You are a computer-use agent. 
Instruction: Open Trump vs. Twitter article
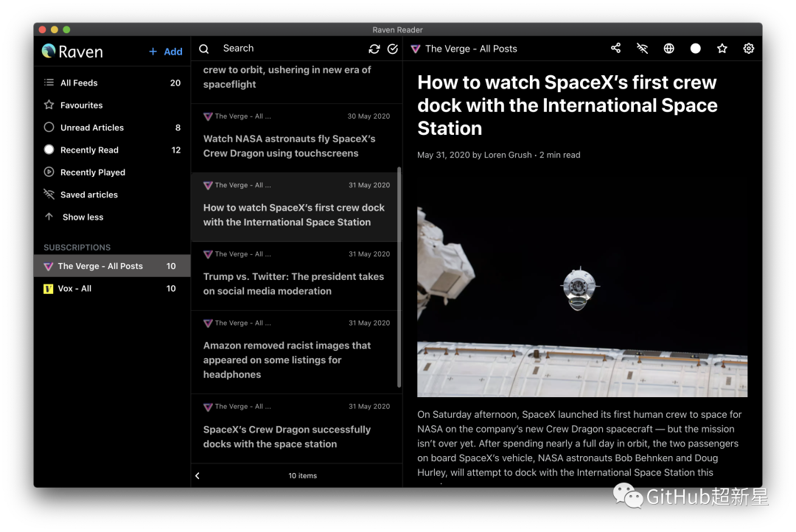coord(296,276)
